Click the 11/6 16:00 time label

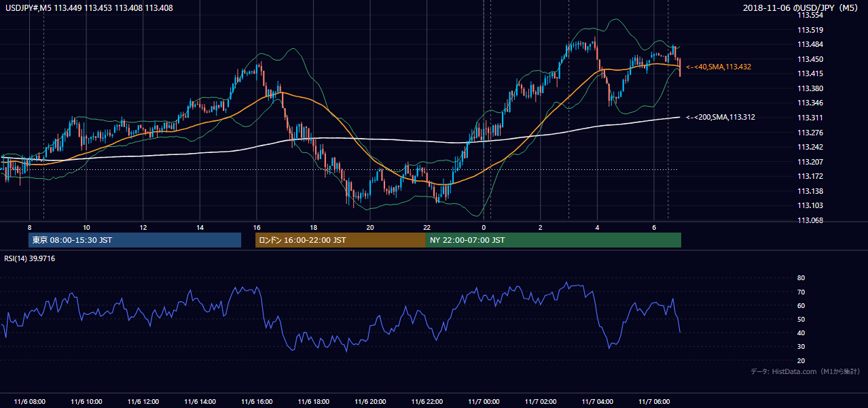(x=257, y=402)
